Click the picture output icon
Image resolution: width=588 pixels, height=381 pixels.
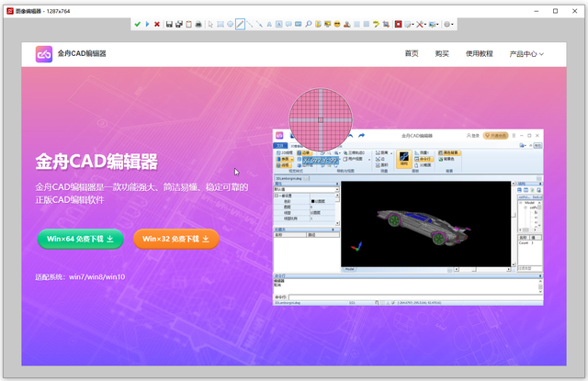(x=433, y=25)
